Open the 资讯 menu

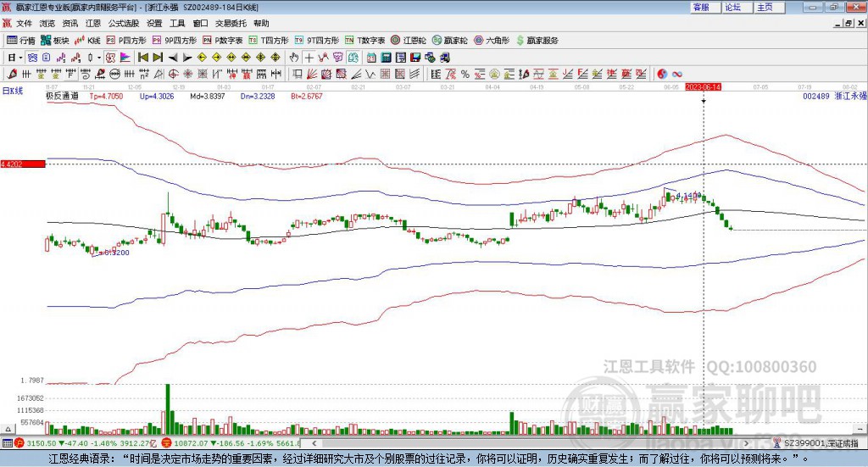coord(70,23)
